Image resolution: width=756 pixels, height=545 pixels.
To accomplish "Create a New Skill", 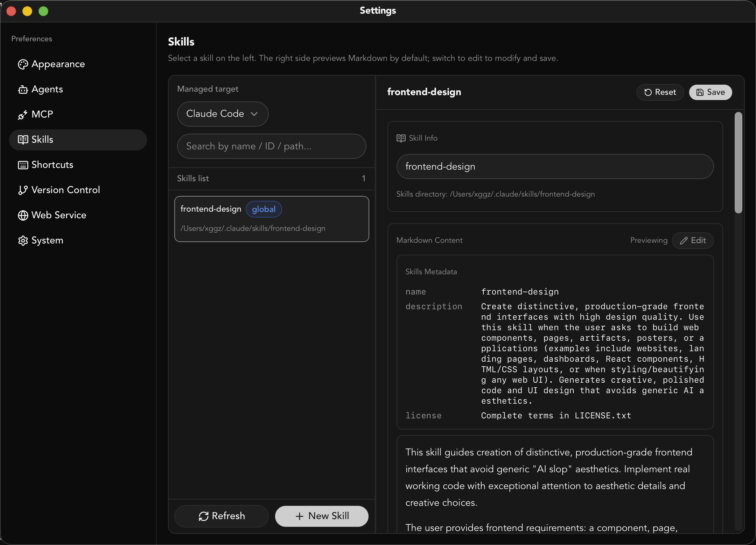I will (x=322, y=516).
